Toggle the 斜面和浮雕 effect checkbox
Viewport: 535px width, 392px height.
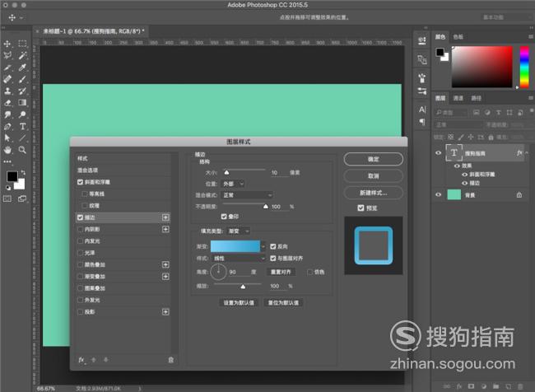(x=80, y=182)
